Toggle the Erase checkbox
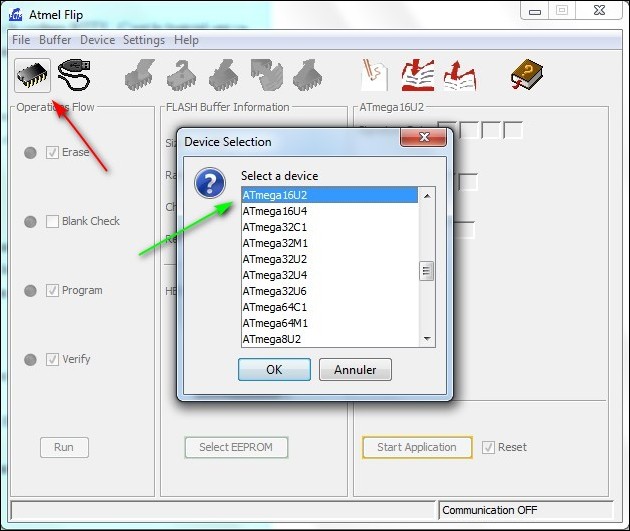630x531 pixels. (x=52, y=153)
